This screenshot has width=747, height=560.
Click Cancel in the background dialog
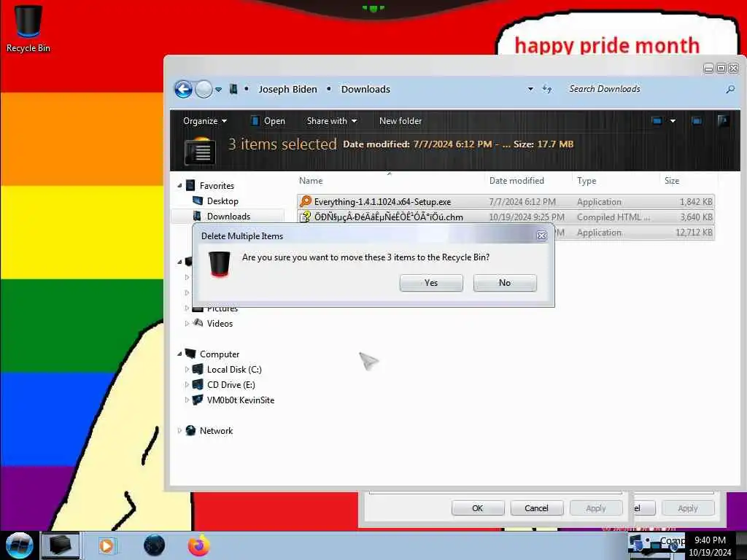point(536,508)
